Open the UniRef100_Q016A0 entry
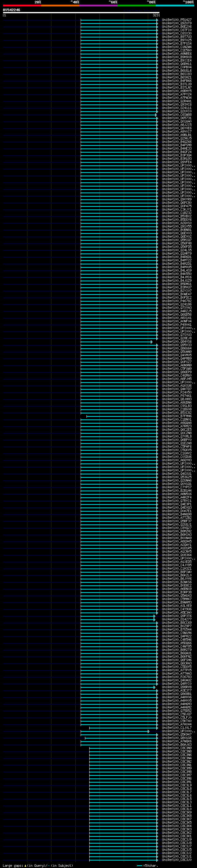Viewport: 197px width, 868px height. point(176,122)
